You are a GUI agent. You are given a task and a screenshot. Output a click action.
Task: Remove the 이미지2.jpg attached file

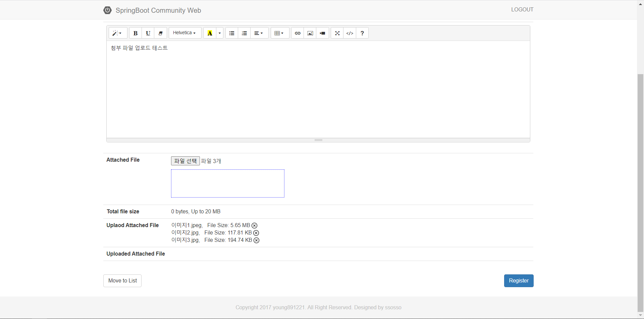pos(256,233)
